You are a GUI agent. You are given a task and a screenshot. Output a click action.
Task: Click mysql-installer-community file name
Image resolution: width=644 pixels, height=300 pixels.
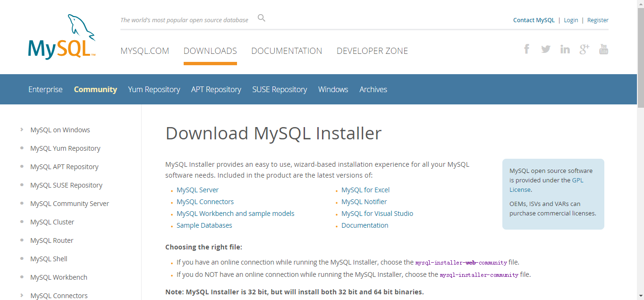coord(479,275)
